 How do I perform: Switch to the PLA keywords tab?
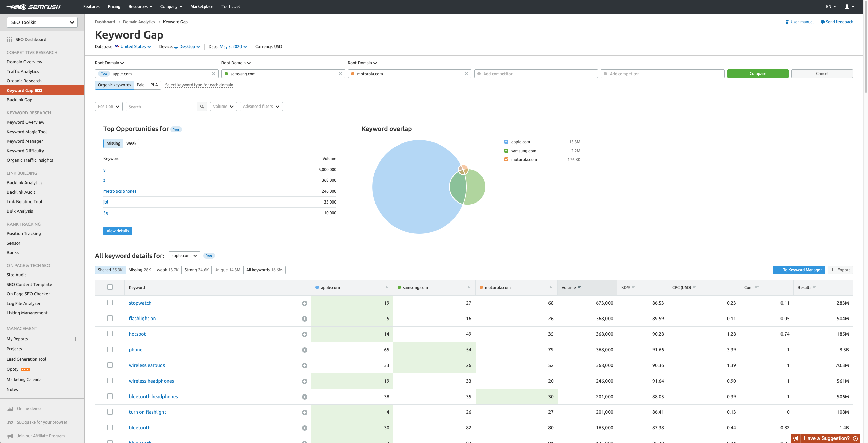pyautogui.click(x=154, y=85)
